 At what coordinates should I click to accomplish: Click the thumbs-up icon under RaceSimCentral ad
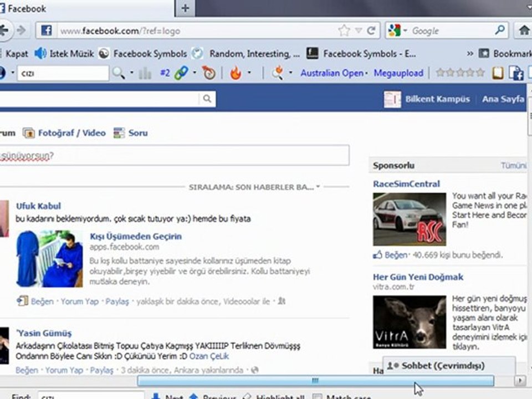coord(377,255)
